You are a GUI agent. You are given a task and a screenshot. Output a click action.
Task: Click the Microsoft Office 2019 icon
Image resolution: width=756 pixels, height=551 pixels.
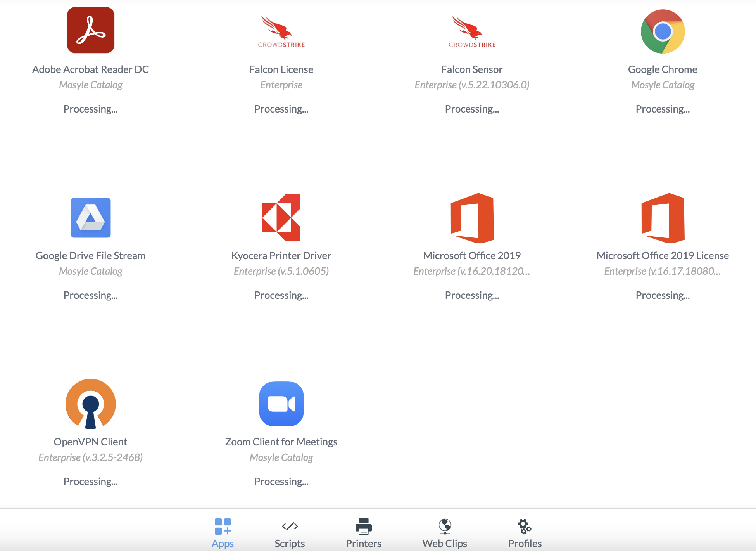(472, 218)
